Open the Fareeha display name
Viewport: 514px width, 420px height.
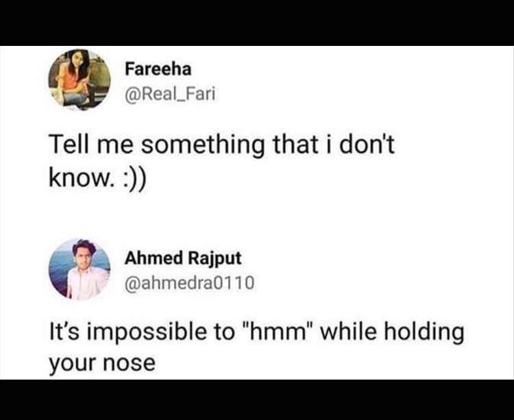pos(158,69)
